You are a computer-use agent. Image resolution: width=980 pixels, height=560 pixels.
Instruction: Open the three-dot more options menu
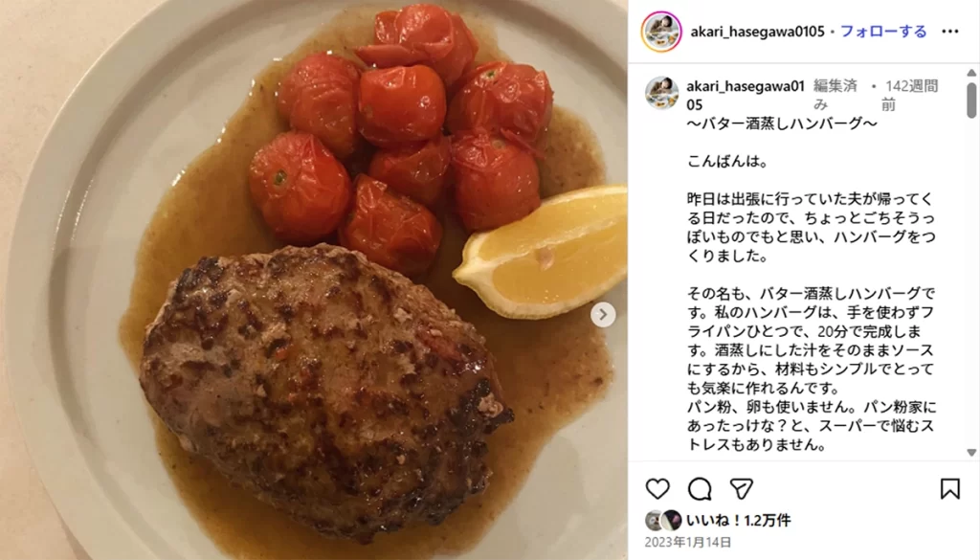coord(950,32)
